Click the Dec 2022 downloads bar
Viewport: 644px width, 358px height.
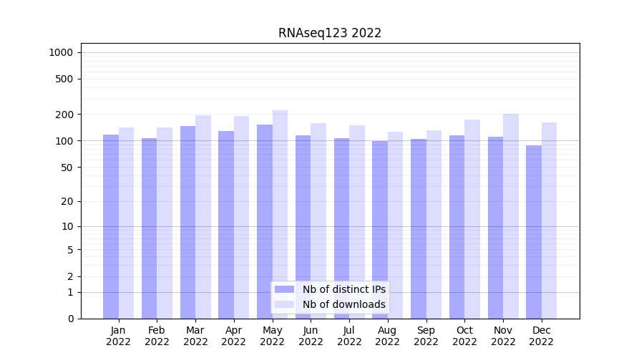point(550,221)
